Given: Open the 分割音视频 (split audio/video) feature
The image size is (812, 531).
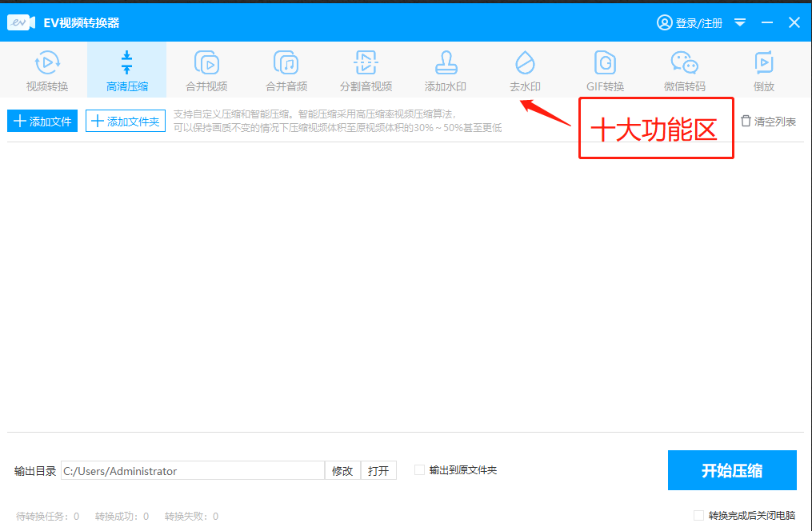Looking at the screenshot, I should [366, 70].
